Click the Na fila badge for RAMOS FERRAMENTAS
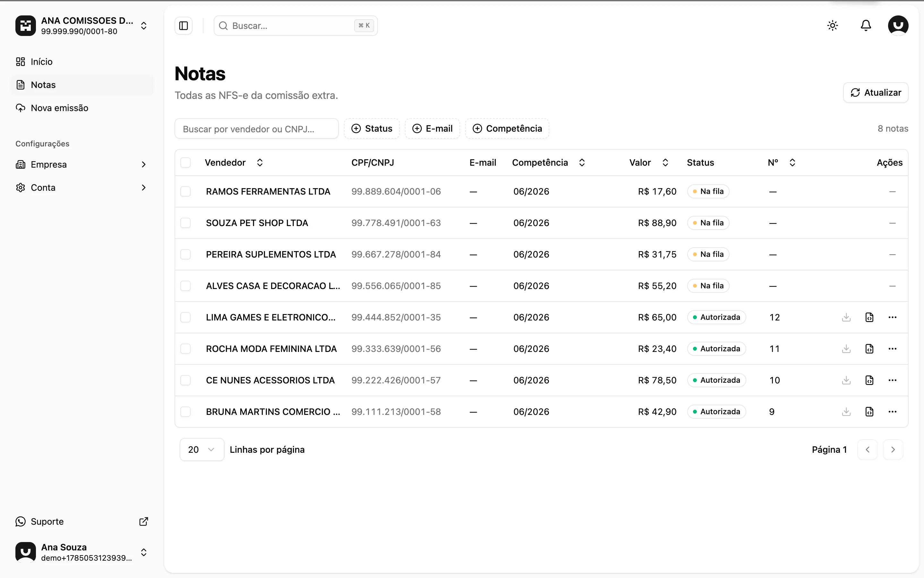Screen dimensions: 924x578 coord(708,191)
